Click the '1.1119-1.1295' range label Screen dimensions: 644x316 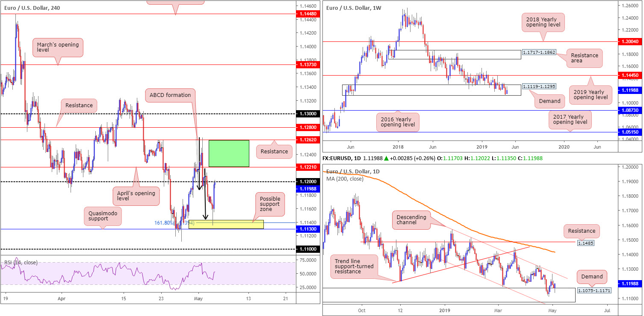539,86
